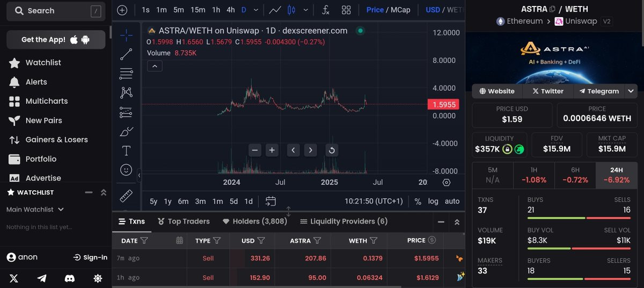Open Telegram icon in left sidebar footer
Image resolution: width=644 pixels, height=288 pixels.
point(42,278)
